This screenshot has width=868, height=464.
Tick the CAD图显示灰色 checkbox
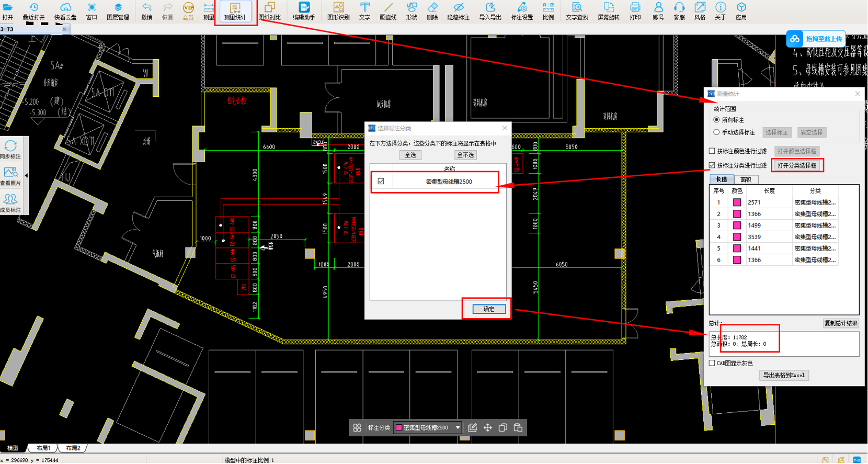pos(712,363)
